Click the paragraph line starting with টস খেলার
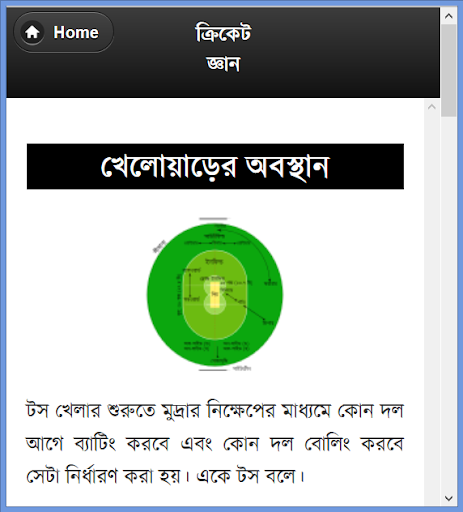463x512 pixels. [215, 410]
